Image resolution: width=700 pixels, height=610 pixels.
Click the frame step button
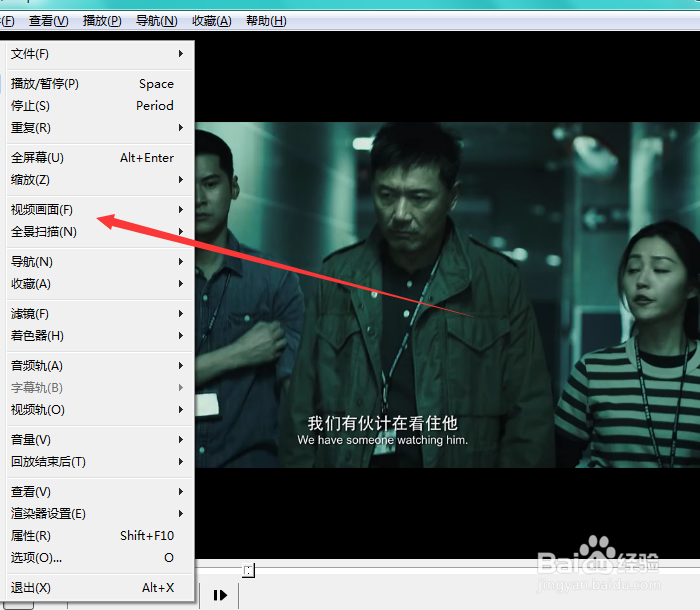[220, 595]
